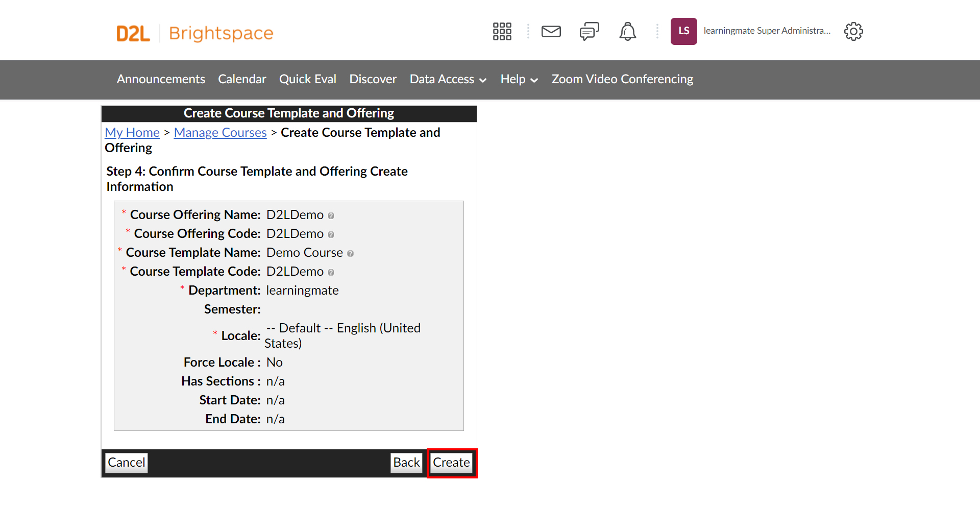Click the Has Sections n/a value

276,381
